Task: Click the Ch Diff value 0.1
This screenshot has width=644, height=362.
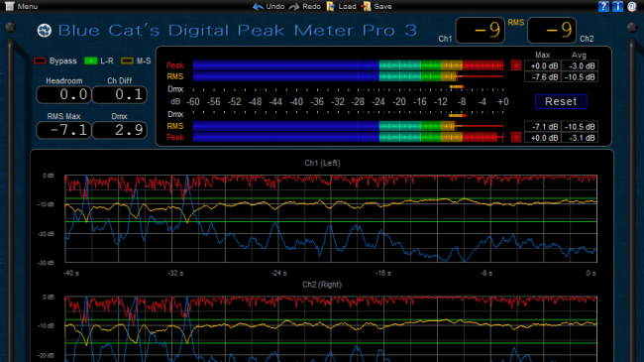Action: (120, 94)
